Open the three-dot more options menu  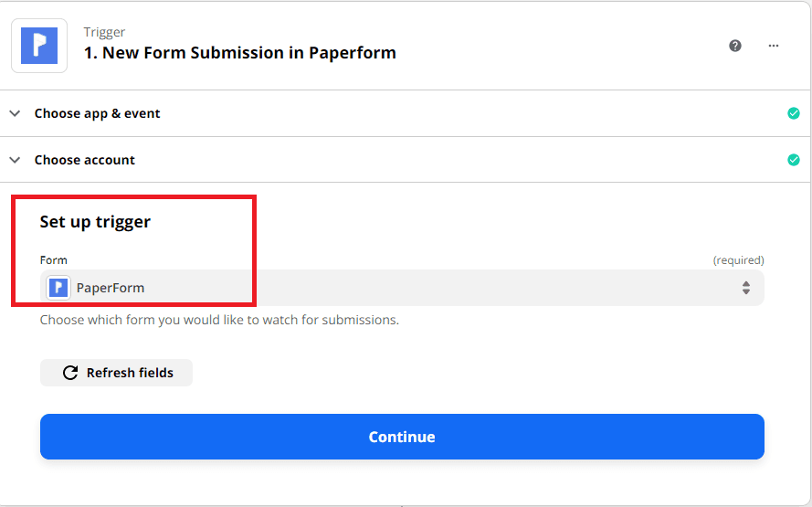pyautogui.click(x=774, y=46)
